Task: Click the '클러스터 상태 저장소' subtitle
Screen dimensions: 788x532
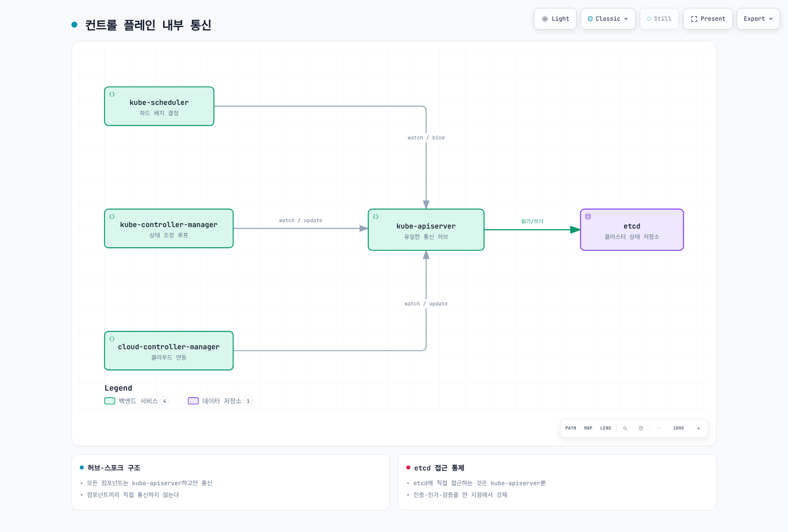Action: click(632, 237)
